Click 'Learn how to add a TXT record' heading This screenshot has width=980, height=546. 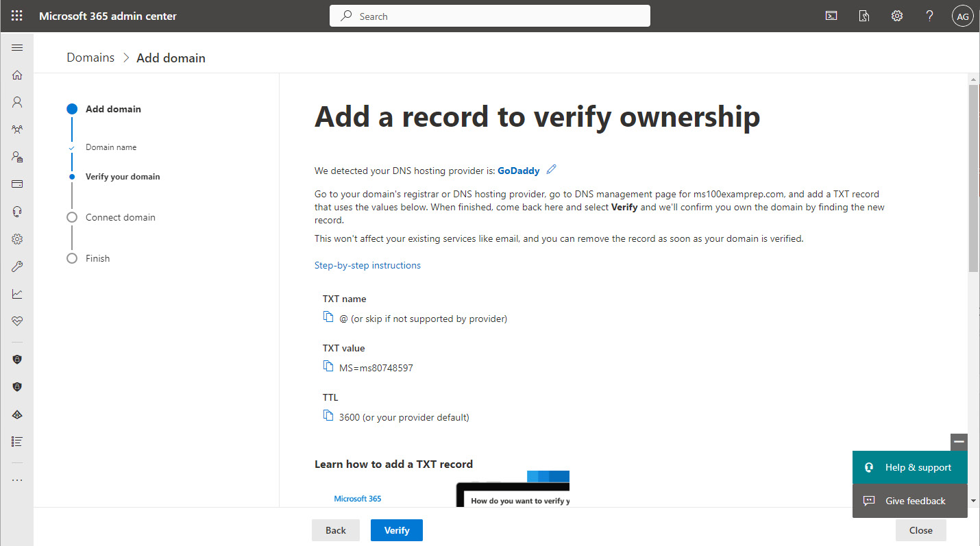point(393,464)
